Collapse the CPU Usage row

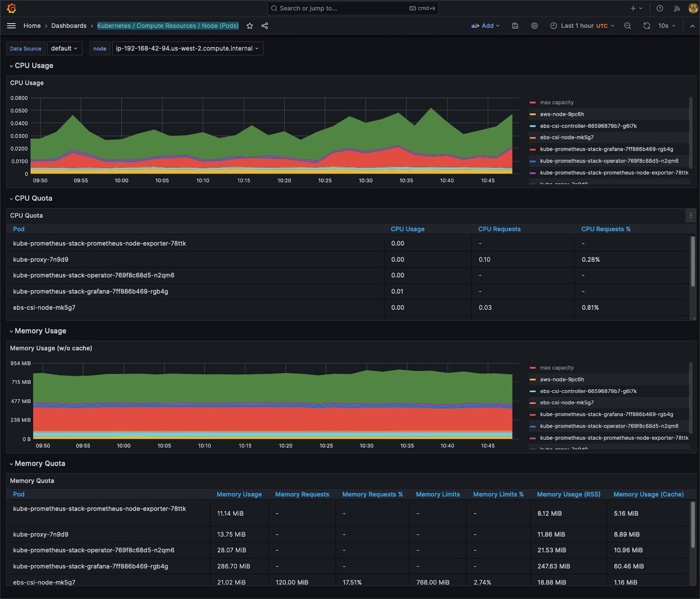[x=31, y=66]
